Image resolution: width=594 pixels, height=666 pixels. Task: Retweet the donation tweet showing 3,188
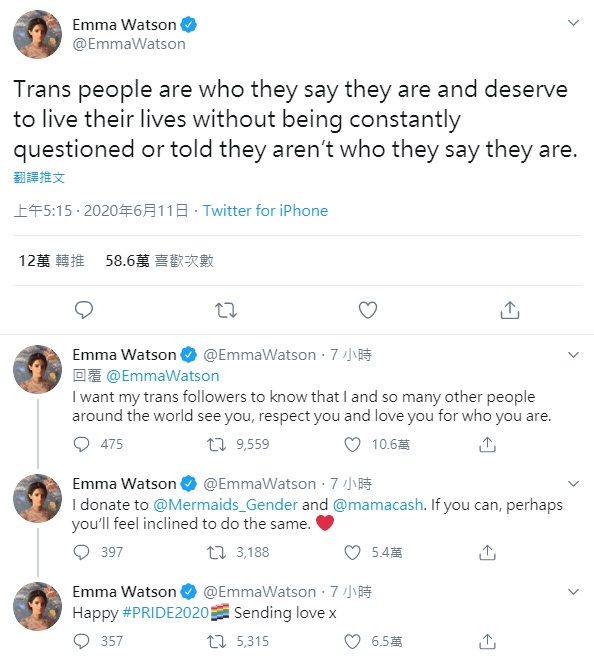click(x=216, y=552)
